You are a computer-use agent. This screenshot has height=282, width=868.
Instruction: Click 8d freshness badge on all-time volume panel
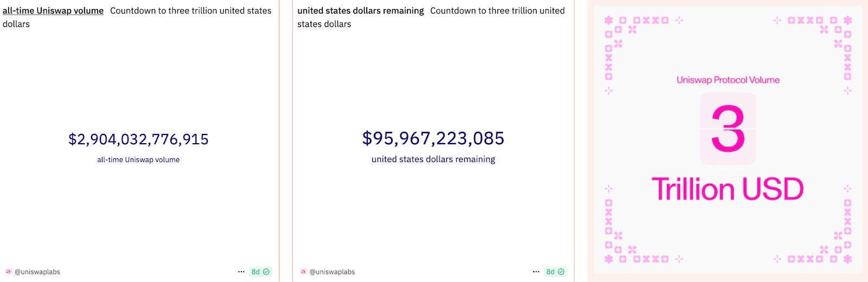click(260, 272)
